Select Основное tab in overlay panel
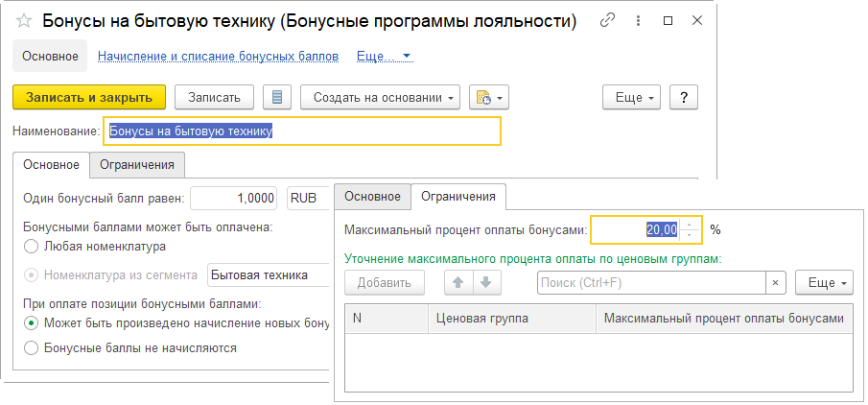Viewport: 868px width, 405px height. click(372, 197)
